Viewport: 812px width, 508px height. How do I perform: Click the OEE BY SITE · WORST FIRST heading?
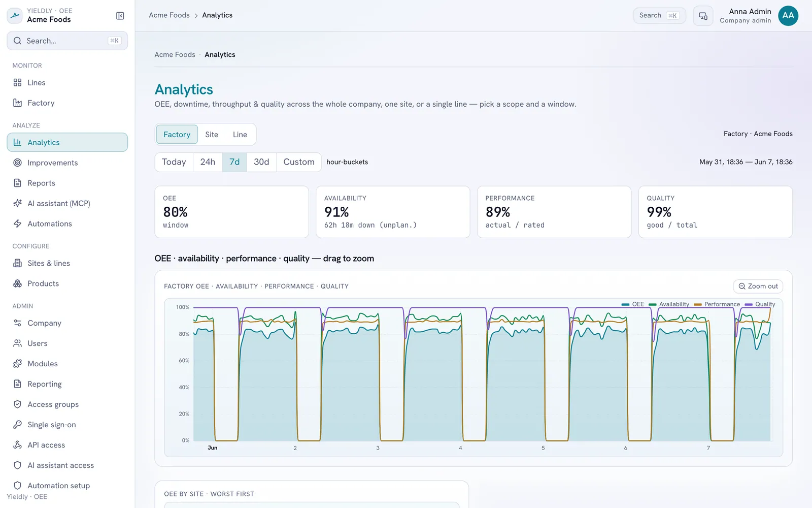(x=209, y=494)
